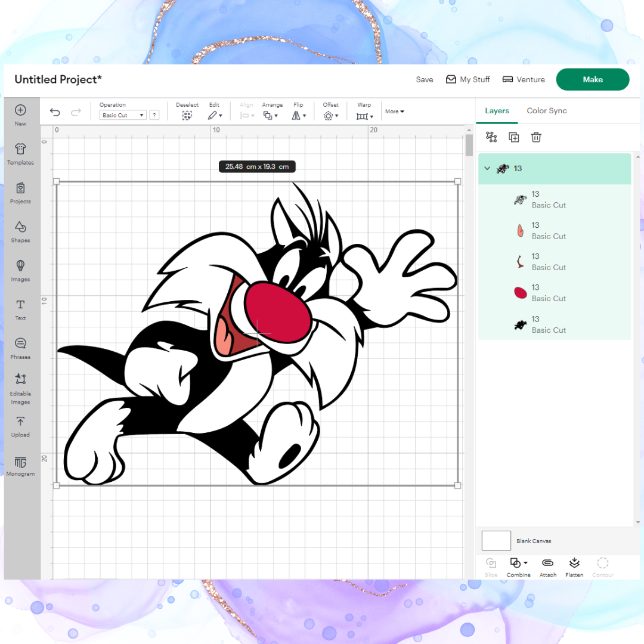This screenshot has width=644, height=644.
Task: Click the Slice button
Action: [491, 568]
